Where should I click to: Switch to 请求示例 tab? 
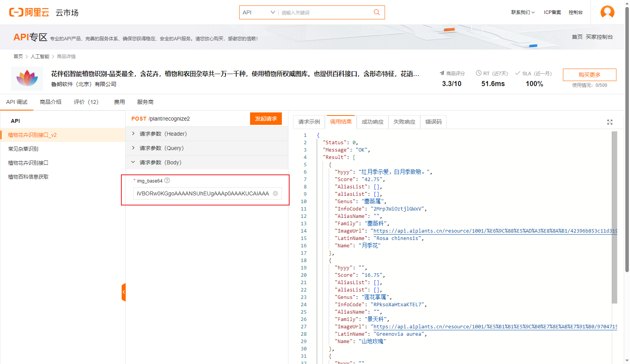(x=309, y=122)
